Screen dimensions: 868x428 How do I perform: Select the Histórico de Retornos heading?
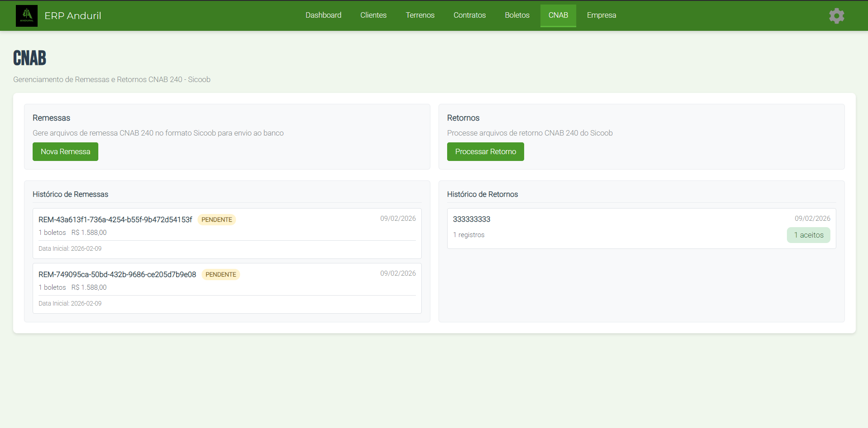(482, 195)
